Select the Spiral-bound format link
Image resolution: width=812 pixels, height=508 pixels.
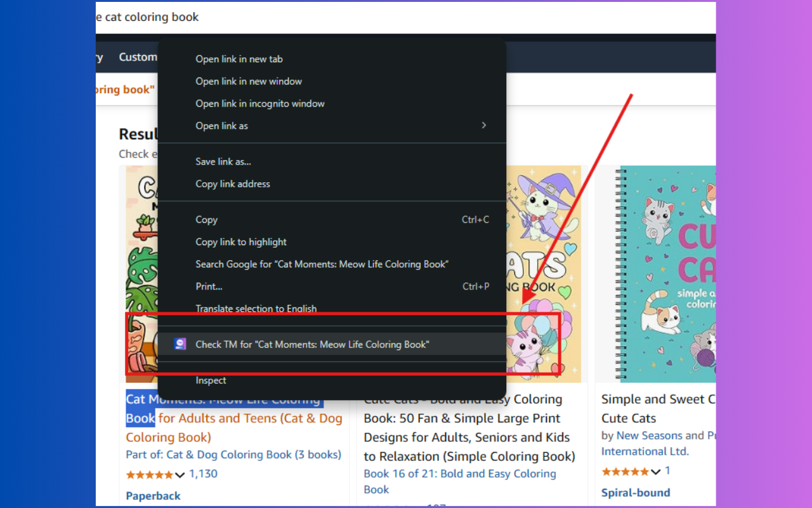click(x=636, y=493)
